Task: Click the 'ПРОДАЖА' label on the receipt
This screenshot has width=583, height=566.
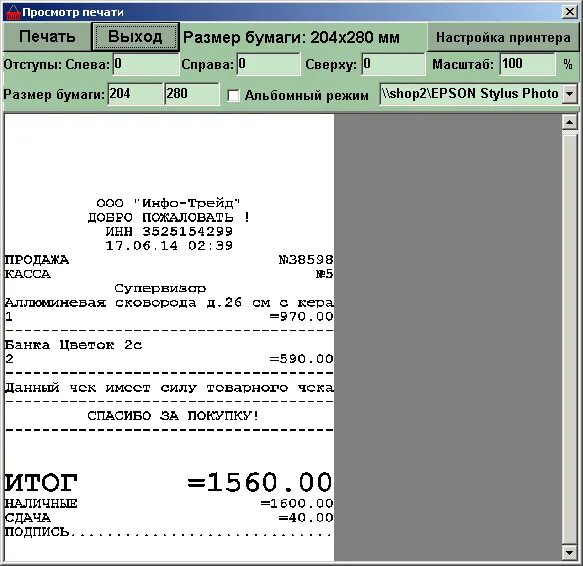Action: point(36,260)
